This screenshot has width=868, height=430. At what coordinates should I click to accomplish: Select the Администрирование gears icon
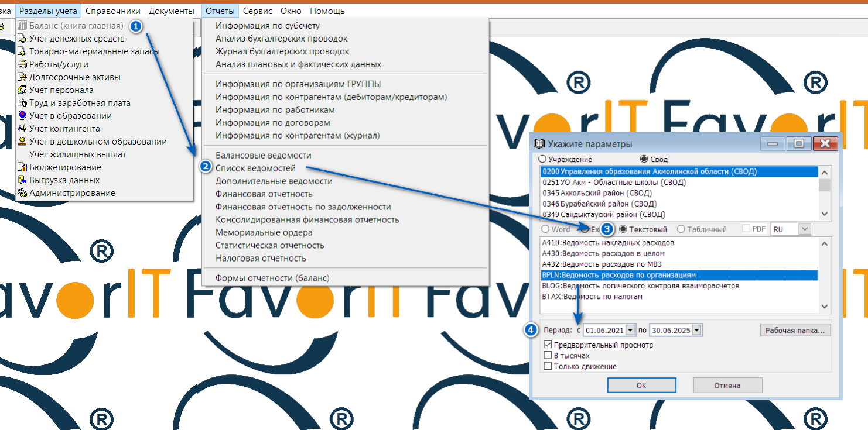(22, 193)
